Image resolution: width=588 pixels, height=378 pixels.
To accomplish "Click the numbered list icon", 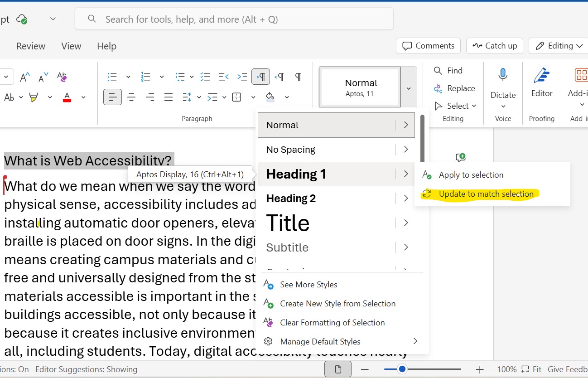I will click(146, 77).
